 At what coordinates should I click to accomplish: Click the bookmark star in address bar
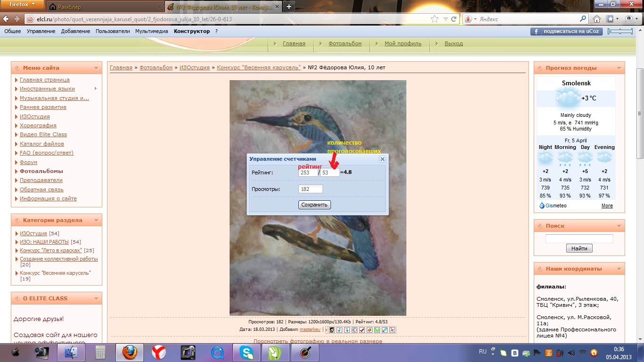point(434,19)
